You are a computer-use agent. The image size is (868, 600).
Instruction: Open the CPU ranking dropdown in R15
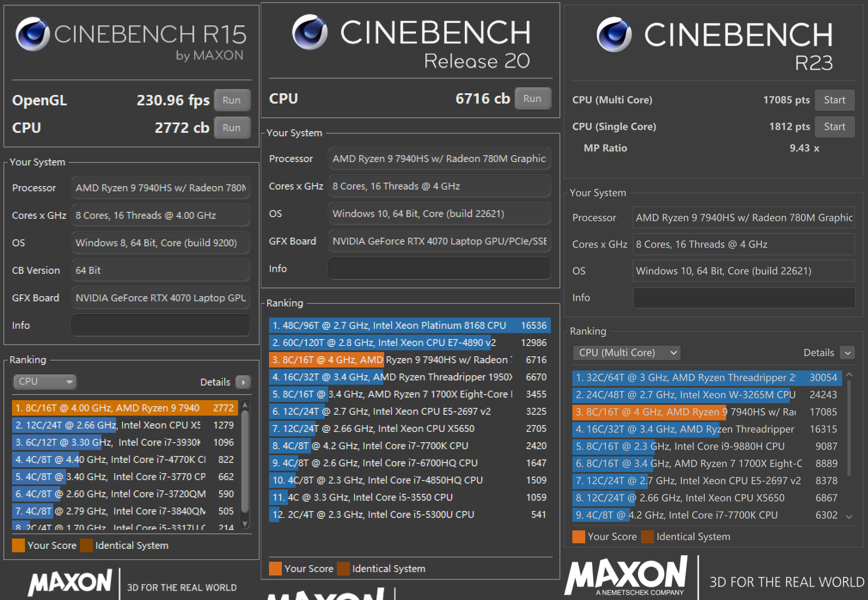[x=45, y=381]
